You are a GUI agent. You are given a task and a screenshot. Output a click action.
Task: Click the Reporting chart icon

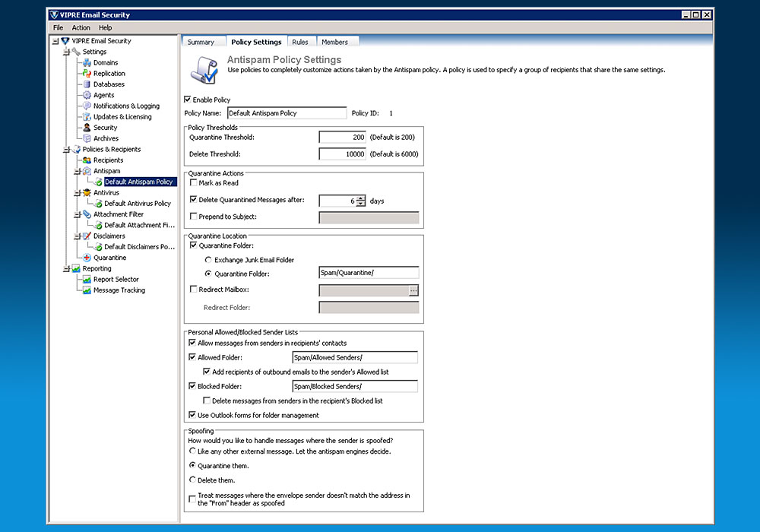pos(75,268)
